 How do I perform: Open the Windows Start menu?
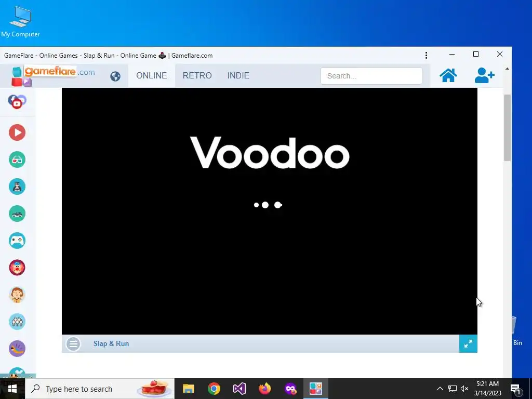12,389
